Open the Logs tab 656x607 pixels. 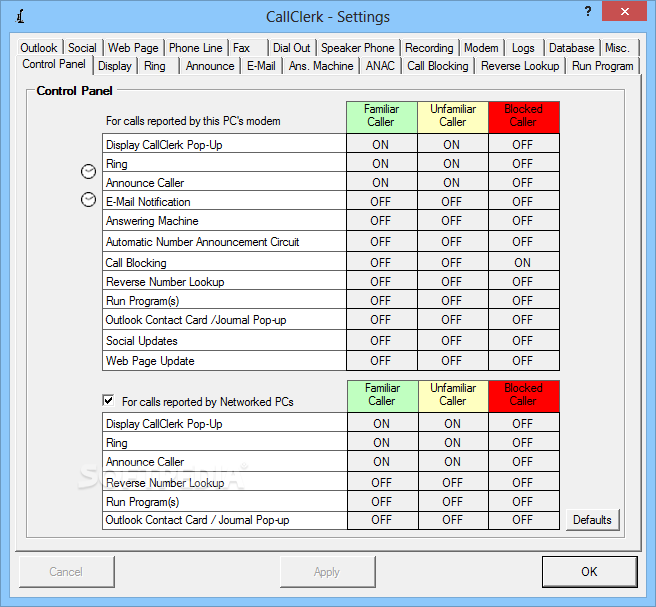click(x=523, y=48)
